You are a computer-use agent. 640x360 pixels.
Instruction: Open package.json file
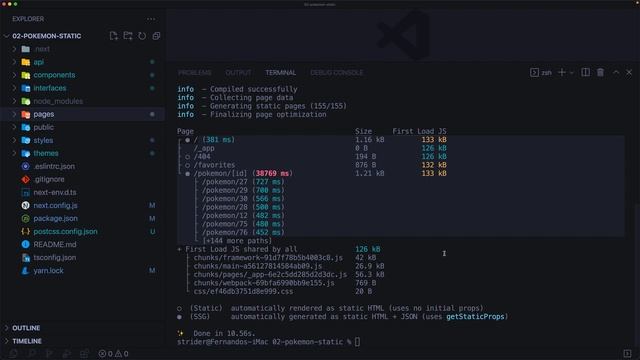[x=56, y=218]
